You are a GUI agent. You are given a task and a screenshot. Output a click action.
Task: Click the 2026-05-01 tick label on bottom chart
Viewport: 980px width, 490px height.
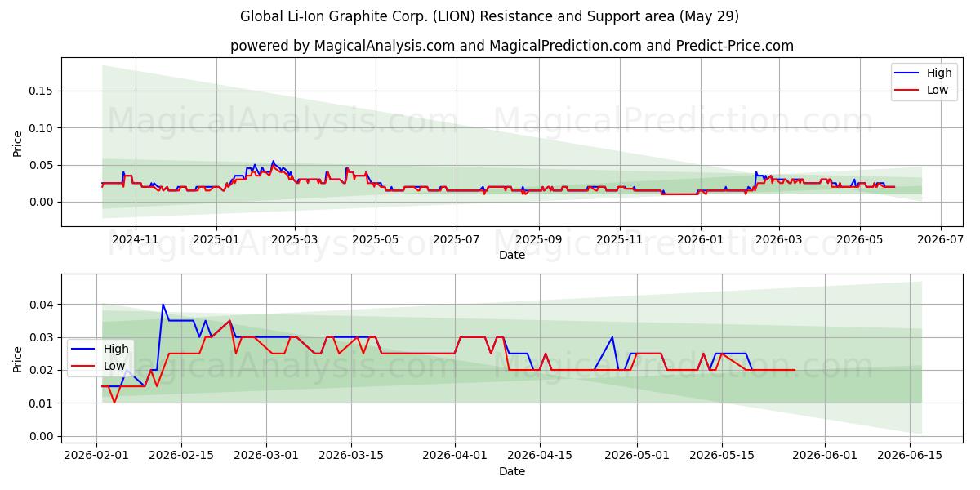[x=636, y=456]
